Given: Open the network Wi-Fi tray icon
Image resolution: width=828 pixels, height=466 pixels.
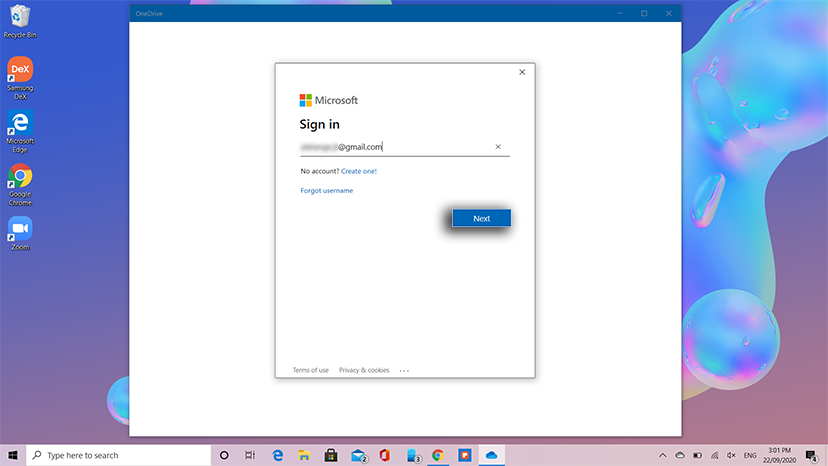Looking at the screenshot, I should (714, 455).
